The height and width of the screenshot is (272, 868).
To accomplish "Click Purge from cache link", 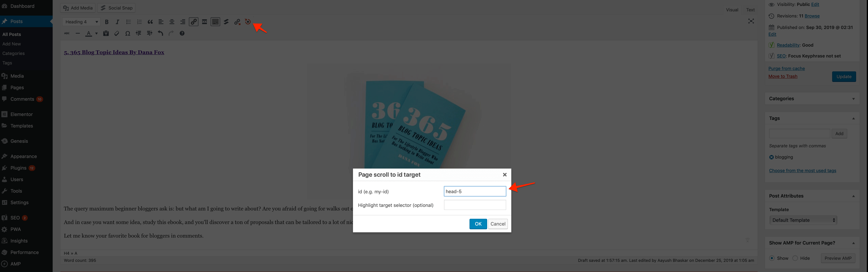I will 786,69.
